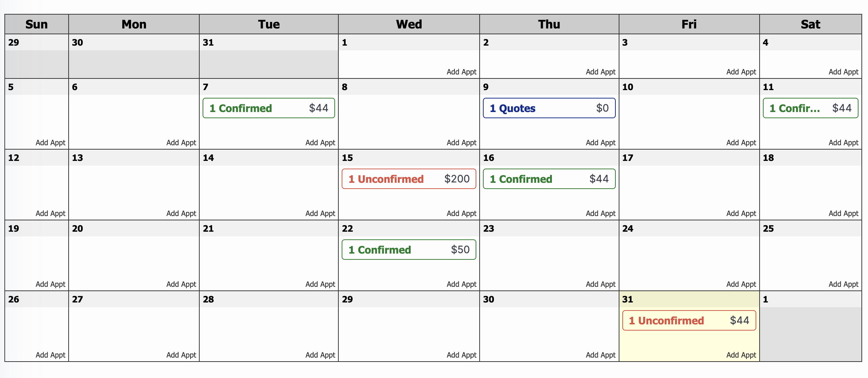Image resolution: width=868 pixels, height=378 pixels.
Task: Open the Unconfirmed $44 appointment on the 31st
Action: click(689, 320)
